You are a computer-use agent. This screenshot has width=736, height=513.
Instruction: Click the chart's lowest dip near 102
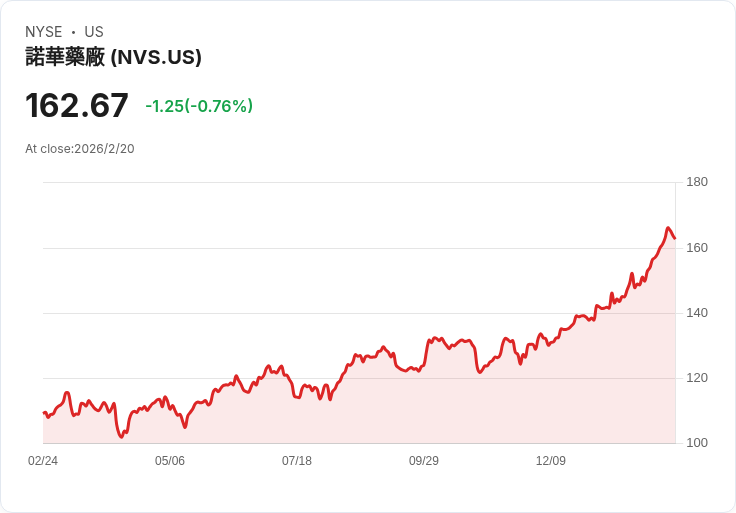pos(122,437)
